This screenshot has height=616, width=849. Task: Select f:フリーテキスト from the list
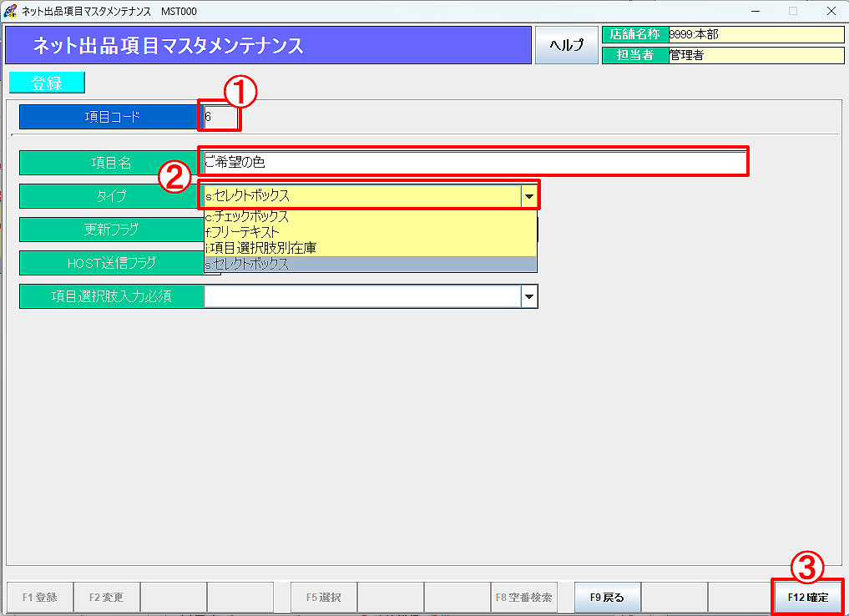click(371, 232)
